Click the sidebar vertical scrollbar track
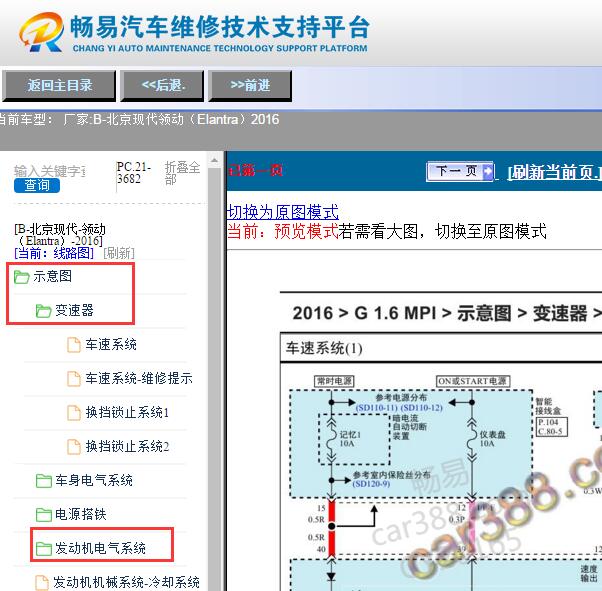The height and width of the screenshot is (591, 602). tap(214, 379)
